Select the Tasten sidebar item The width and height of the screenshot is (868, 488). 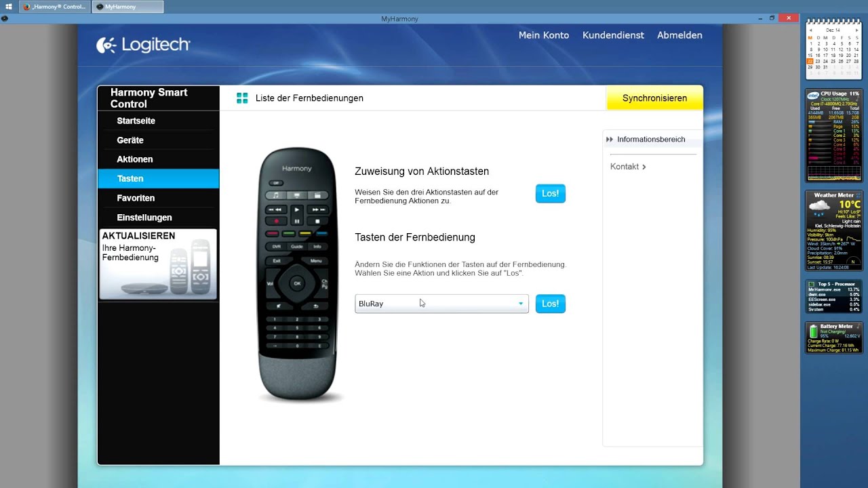(x=158, y=179)
